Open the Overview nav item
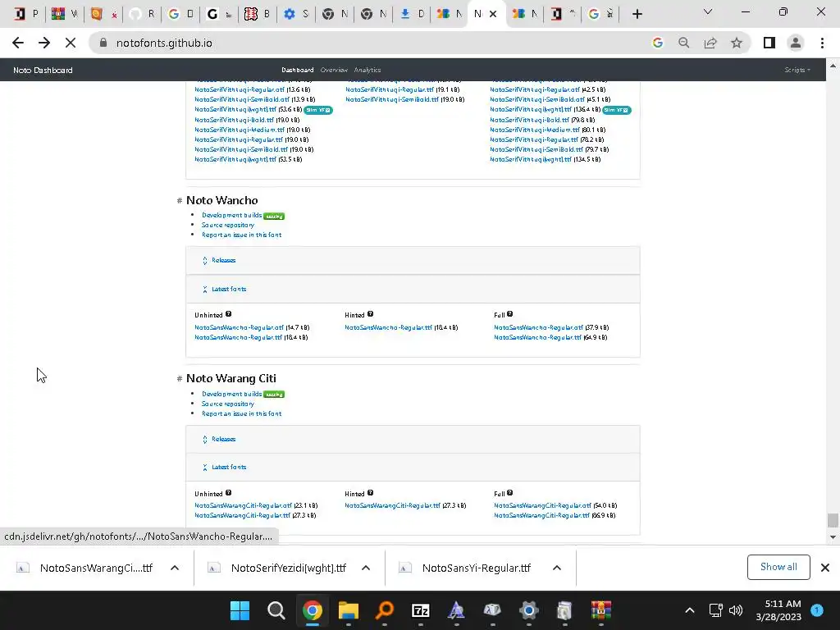The image size is (840, 630). pos(334,71)
